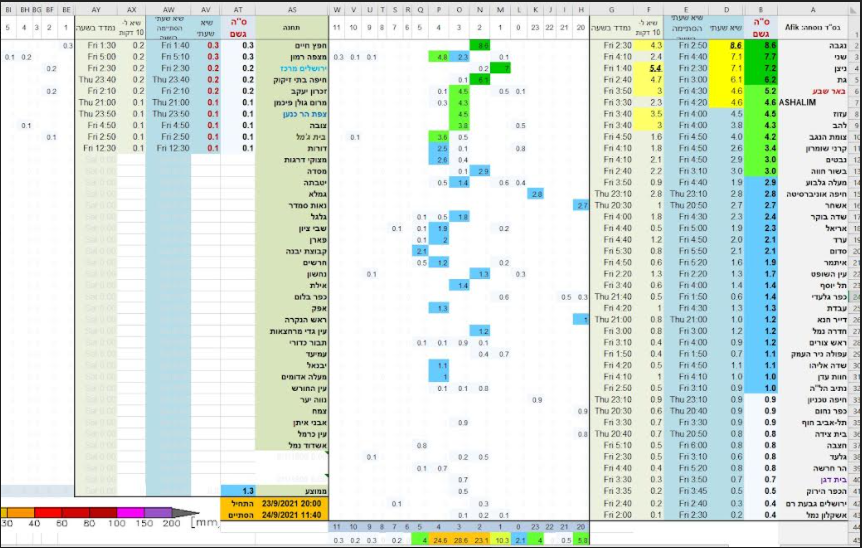
Task: Click the average value 1.3 cell
Action: tap(239, 491)
